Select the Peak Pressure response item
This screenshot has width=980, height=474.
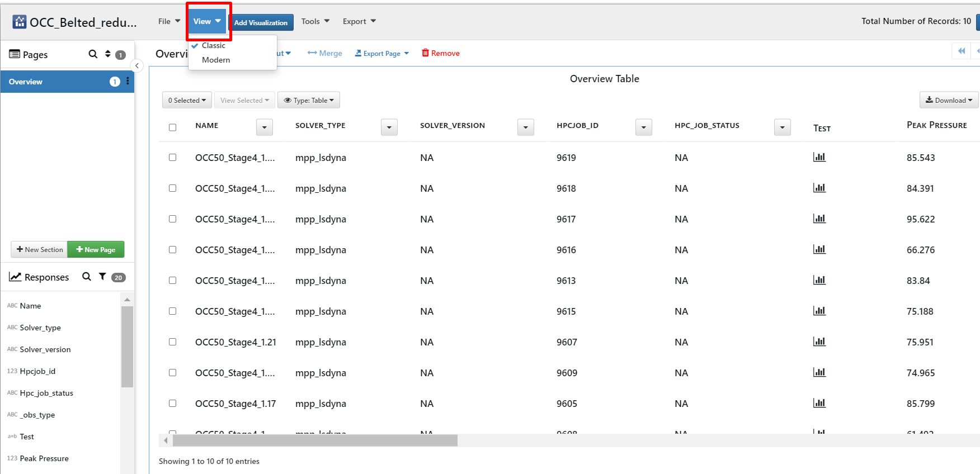click(x=44, y=458)
